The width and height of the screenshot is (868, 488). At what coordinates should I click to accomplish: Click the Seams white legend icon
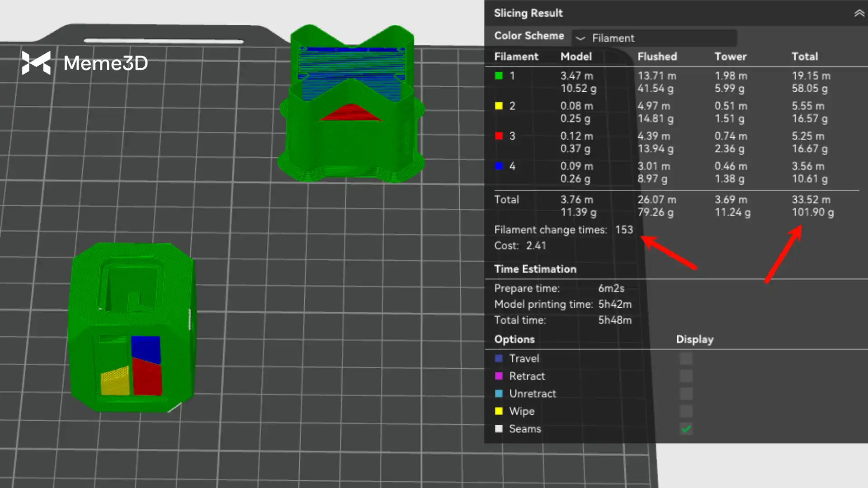pyautogui.click(x=499, y=429)
